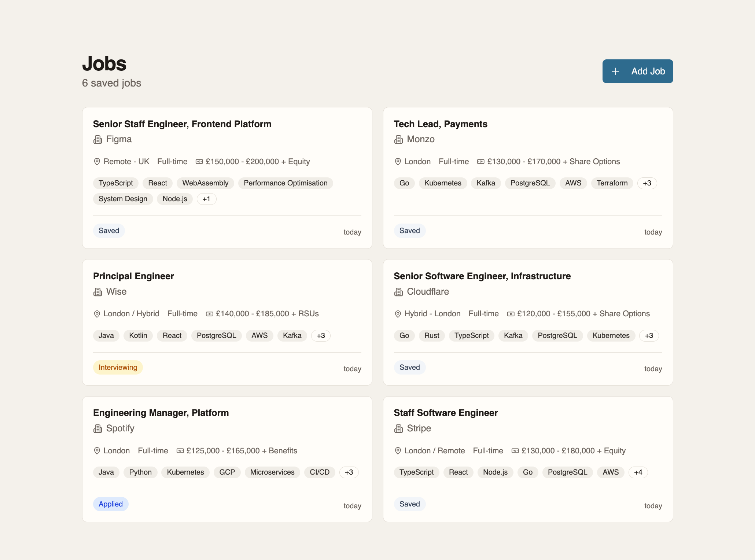Click the £140,000 - £185,000 + RSUs salary text

click(x=267, y=314)
